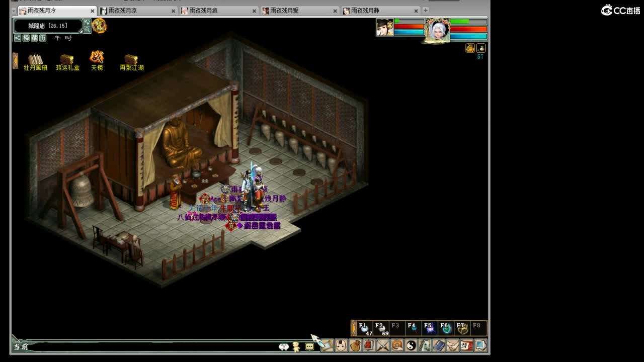The image size is (644, 362).
Task: Close the 雨夜残月凉 tab
Action: coord(174,11)
